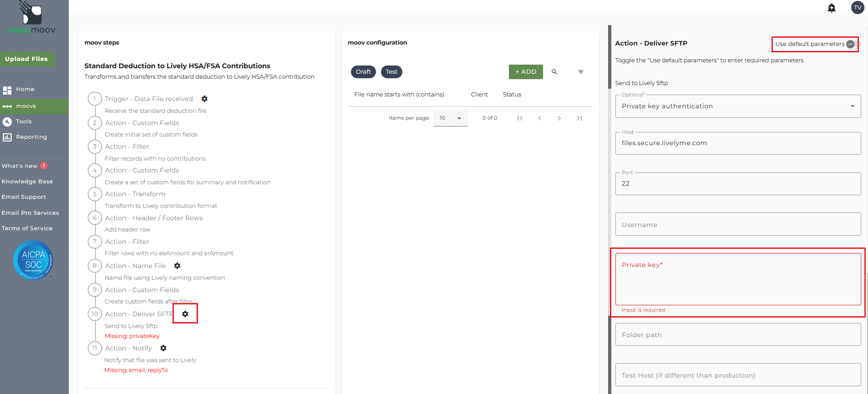
Task: Click the Private key text area
Action: [738, 279]
